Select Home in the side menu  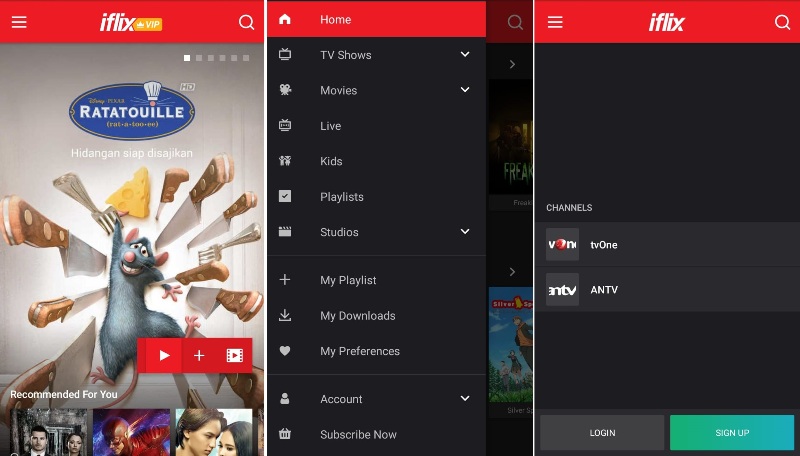coord(377,19)
